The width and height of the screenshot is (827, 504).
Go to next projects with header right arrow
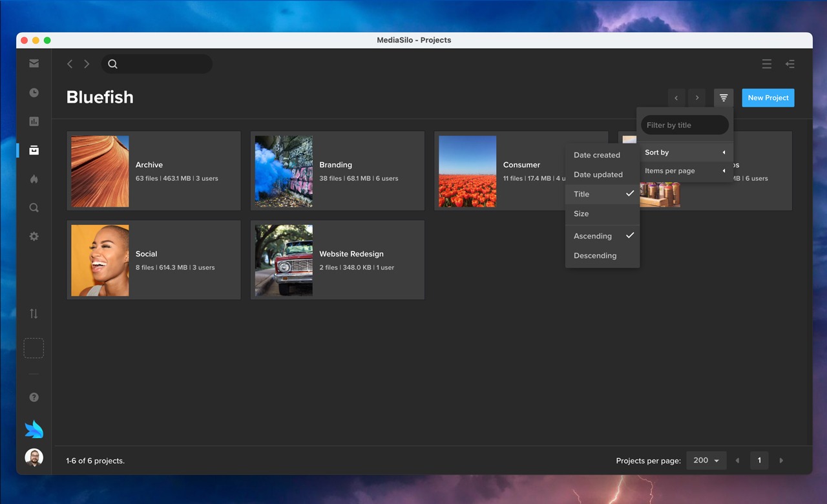(696, 98)
